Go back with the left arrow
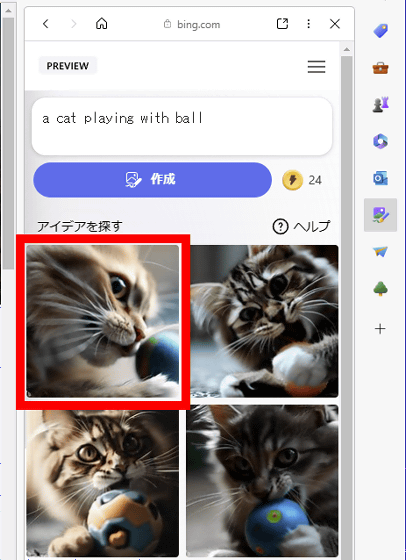The width and height of the screenshot is (406, 560). coord(45,24)
